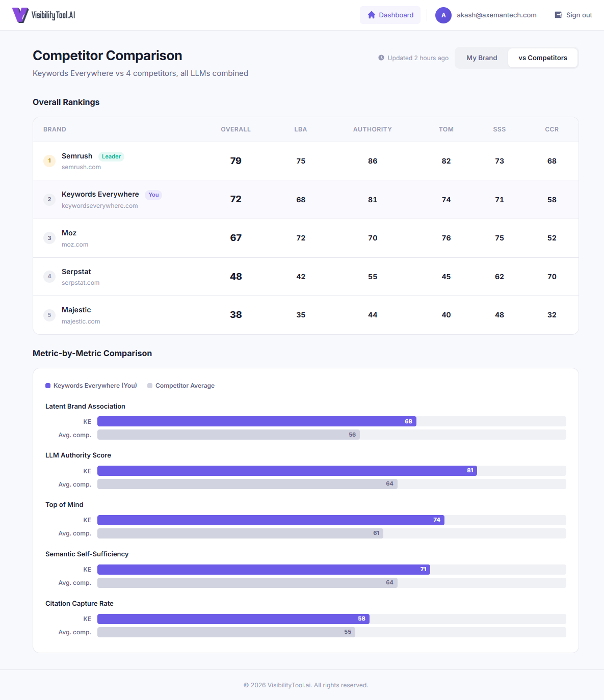Expand the Semrush row in Overall Rankings

click(x=305, y=160)
